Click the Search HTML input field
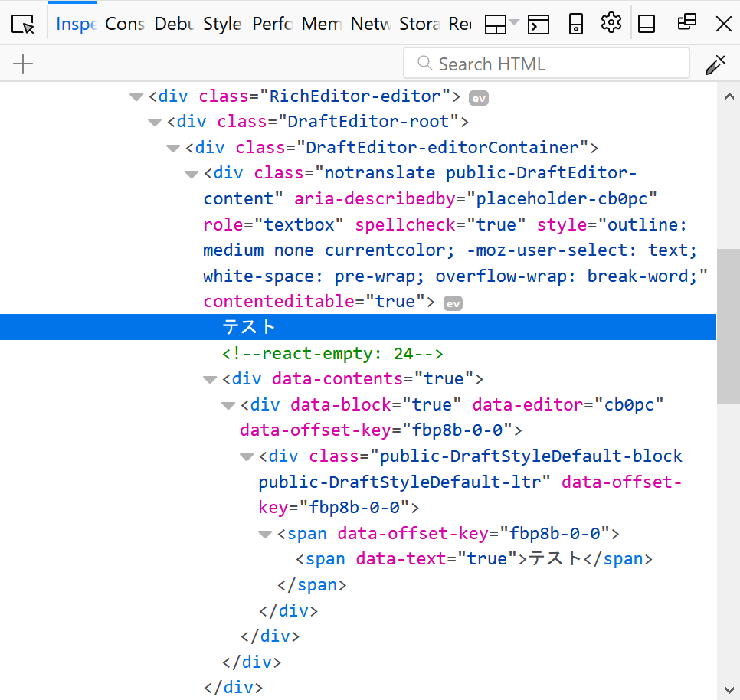The image size is (740, 700). point(545,63)
